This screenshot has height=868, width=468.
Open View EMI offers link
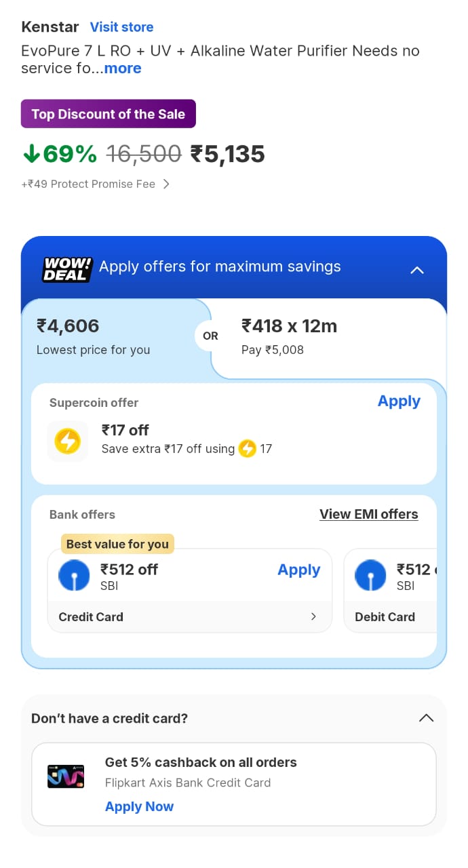(368, 514)
